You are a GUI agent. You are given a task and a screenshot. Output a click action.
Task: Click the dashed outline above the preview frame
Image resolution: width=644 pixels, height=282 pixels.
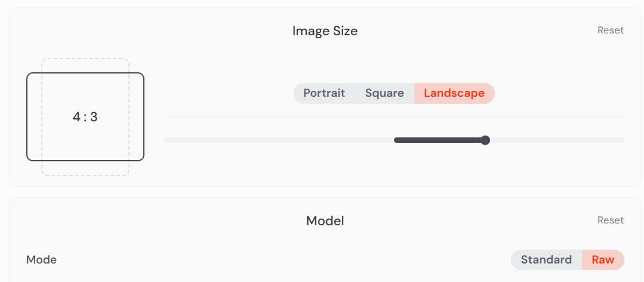click(x=85, y=59)
